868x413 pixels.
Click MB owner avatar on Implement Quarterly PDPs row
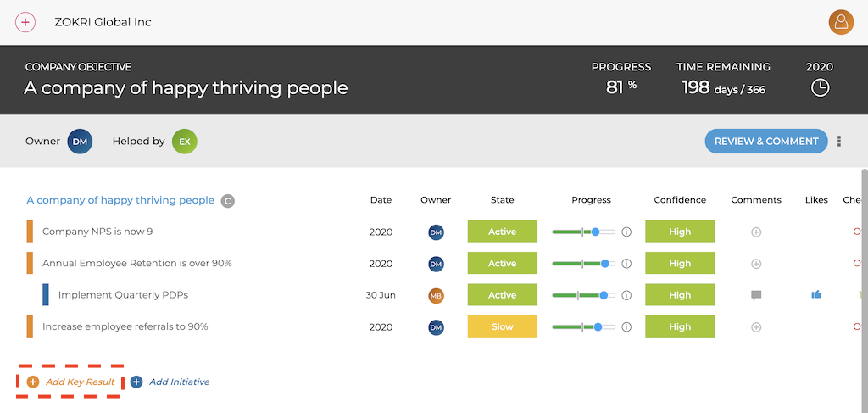point(437,296)
